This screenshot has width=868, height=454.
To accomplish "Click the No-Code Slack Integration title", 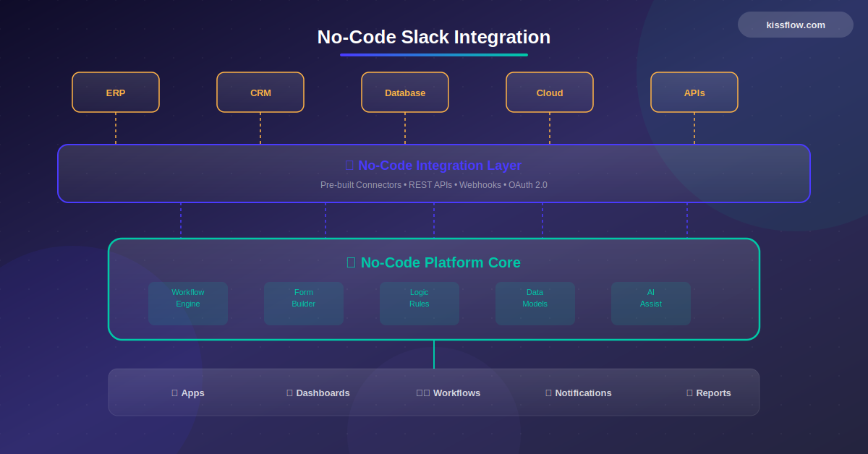I will 434,37.
